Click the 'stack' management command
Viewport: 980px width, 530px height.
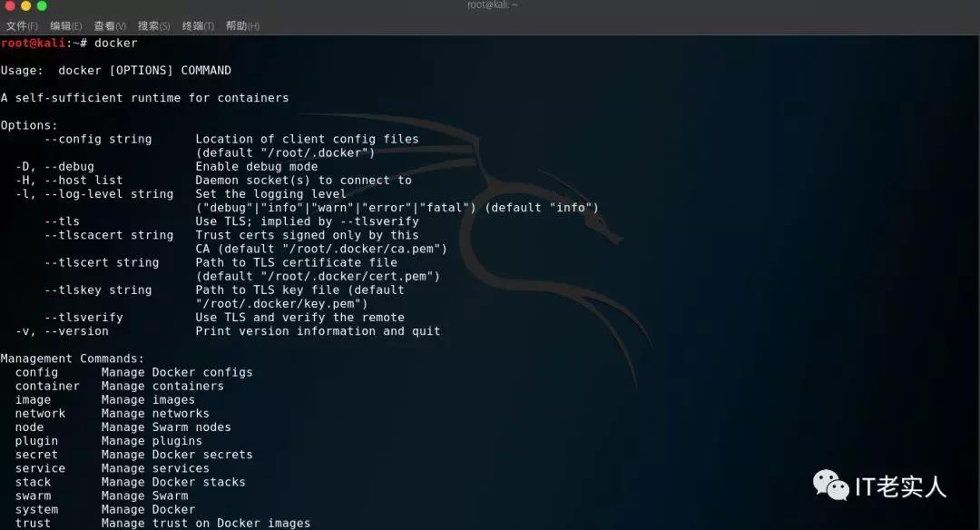(x=34, y=483)
